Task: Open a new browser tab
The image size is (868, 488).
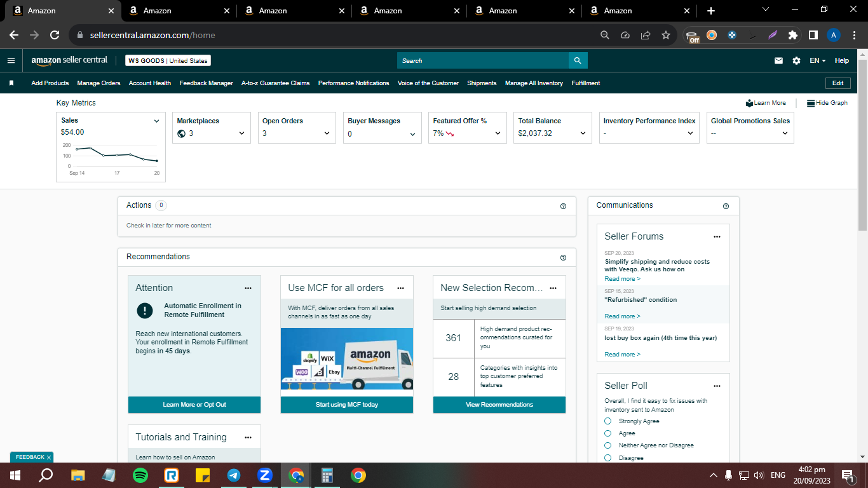Action: coord(710,11)
